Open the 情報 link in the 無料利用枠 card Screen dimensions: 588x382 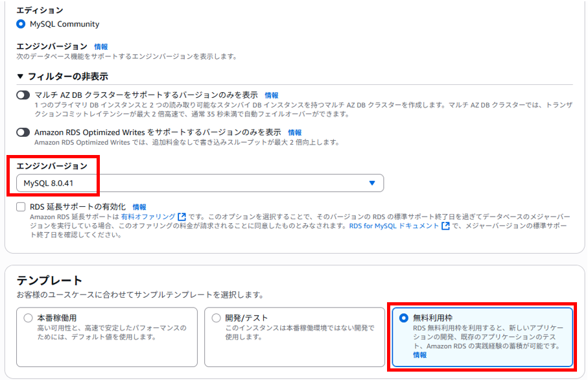[x=419, y=355]
